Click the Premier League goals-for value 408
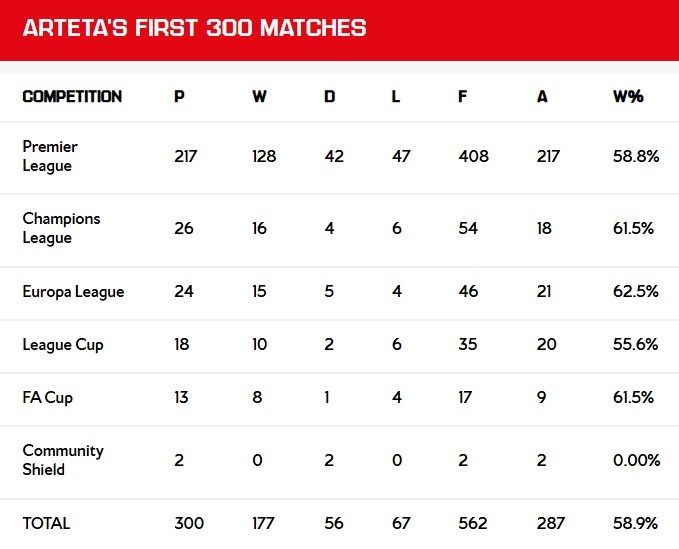Image resolution: width=679 pixels, height=549 pixels. (473, 156)
